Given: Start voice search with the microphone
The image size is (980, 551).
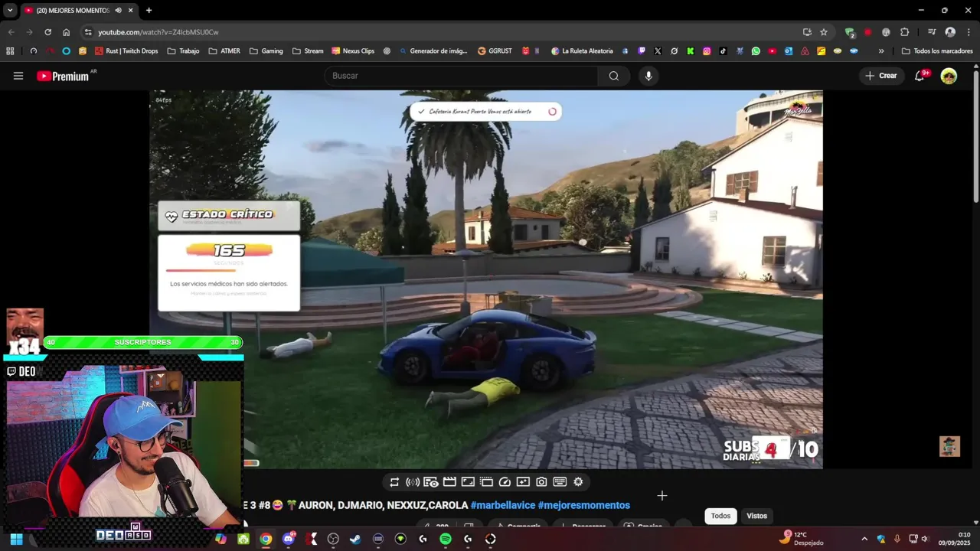Looking at the screenshot, I should click(x=648, y=76).
